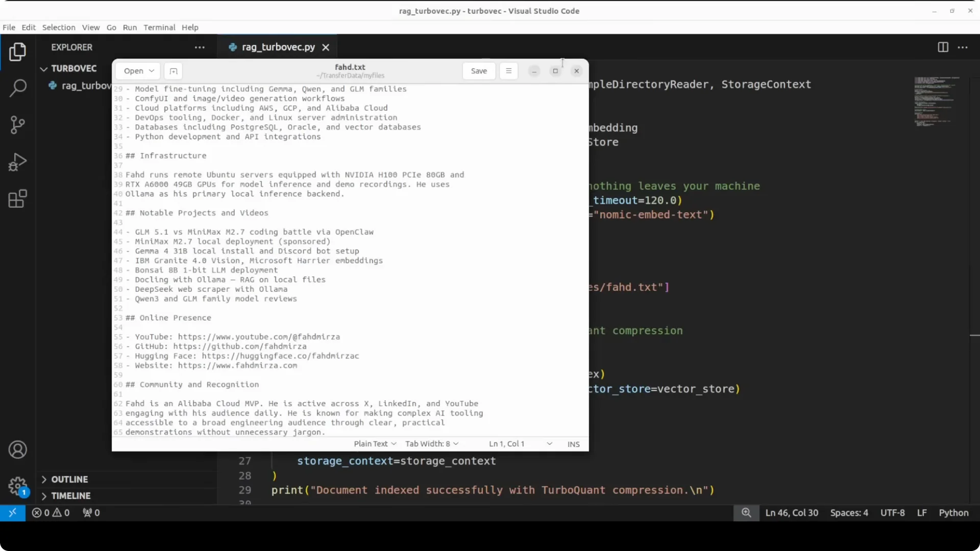The width and height of the screenshot is (980, 551).
Task: Open the Accounts menu icon
Action: [17, 449]
